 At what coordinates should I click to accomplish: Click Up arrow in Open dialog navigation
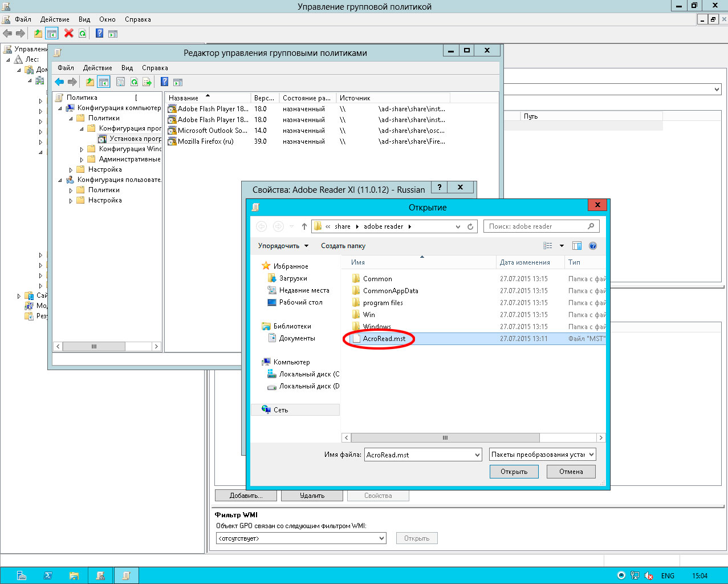click(304, 226)
